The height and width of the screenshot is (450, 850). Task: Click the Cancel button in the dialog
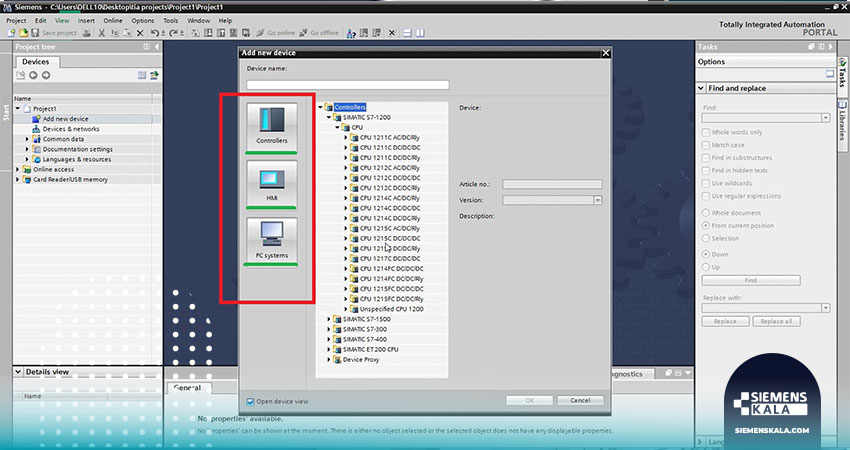[580, 401]
